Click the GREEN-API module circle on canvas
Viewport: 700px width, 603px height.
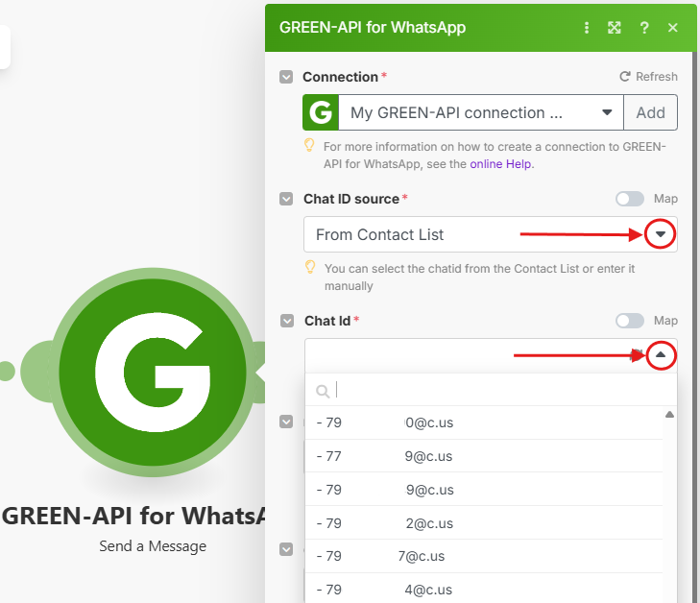tap(153, 373)
